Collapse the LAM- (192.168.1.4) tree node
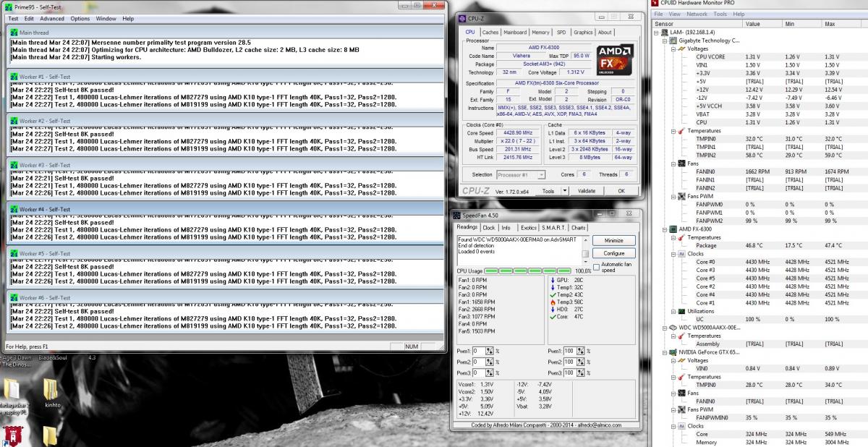 [656, 33]
